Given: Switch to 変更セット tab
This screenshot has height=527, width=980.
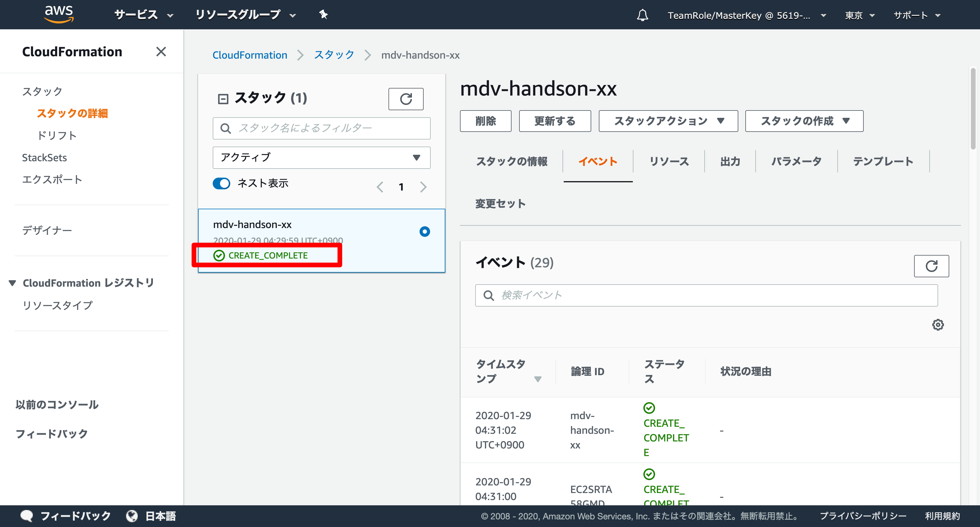Looking at the screenshot, I should coord(500,204).
